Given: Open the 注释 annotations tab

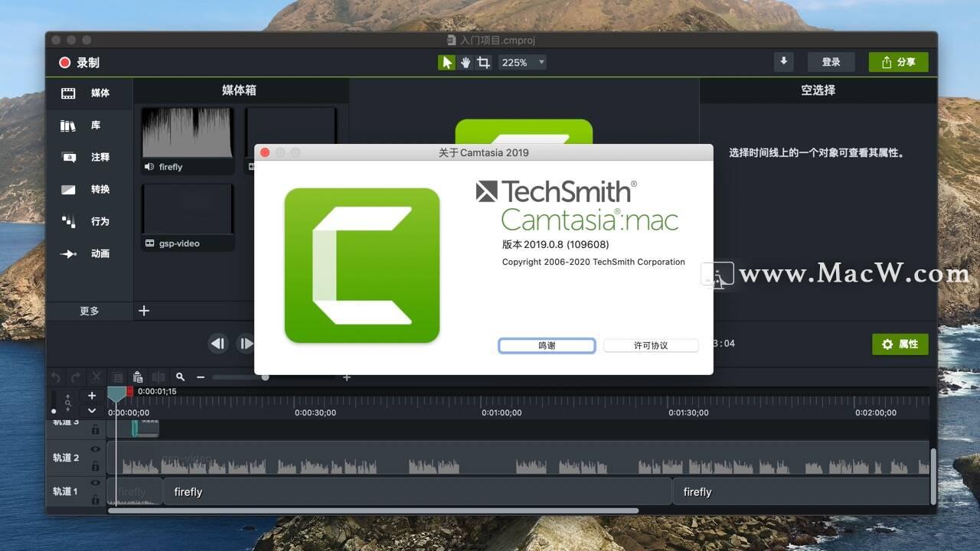Looking at the screenshot, I should coord(90,158).
